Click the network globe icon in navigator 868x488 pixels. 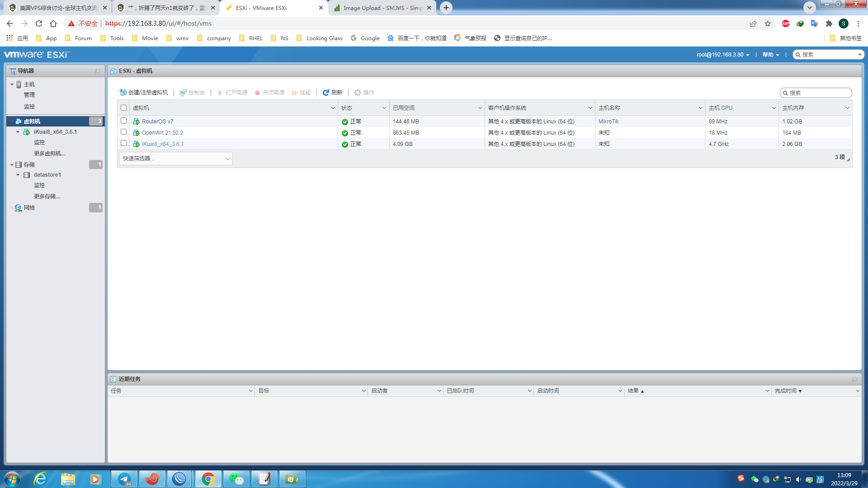pyautogui.click(x=18, y=208)
